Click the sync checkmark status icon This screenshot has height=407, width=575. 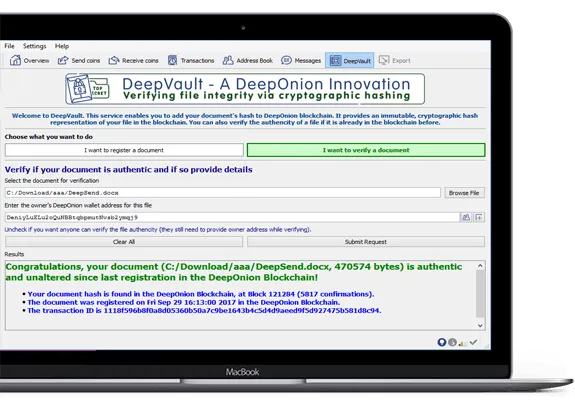(x=473, y=342)
